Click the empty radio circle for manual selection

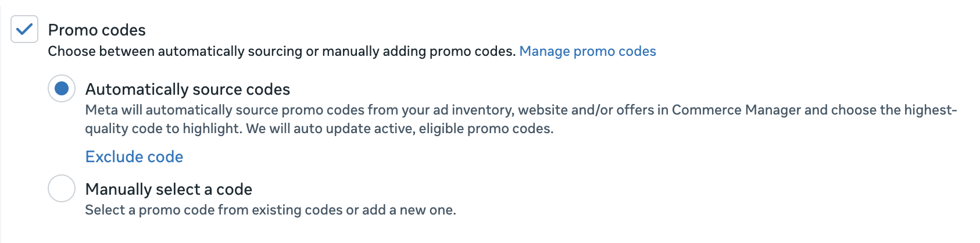point(62,188)
